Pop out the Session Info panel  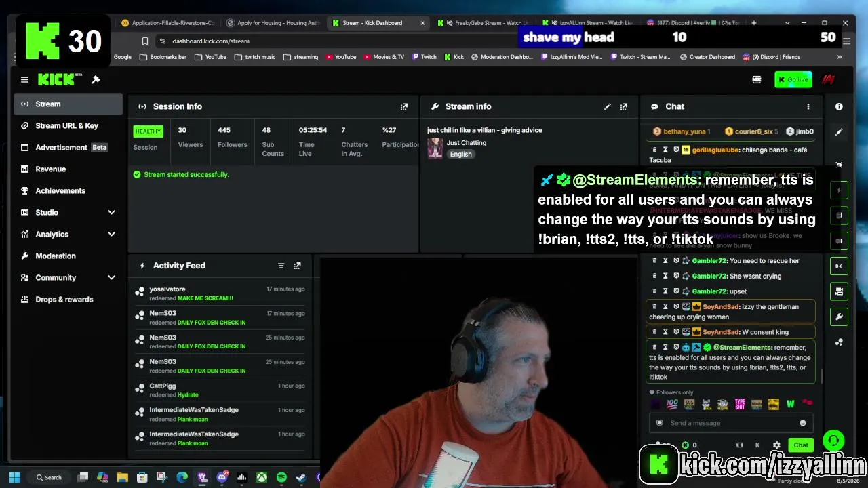coord(404,106)
